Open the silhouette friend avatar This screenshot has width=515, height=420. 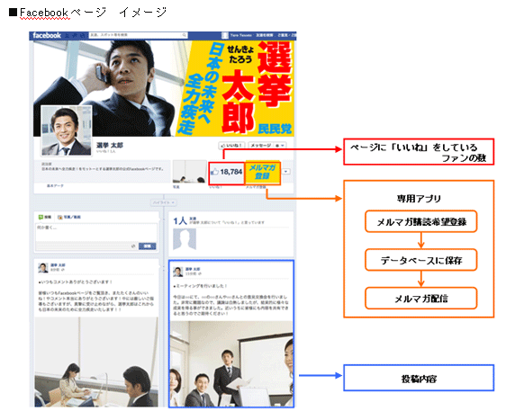pos(185,239)
